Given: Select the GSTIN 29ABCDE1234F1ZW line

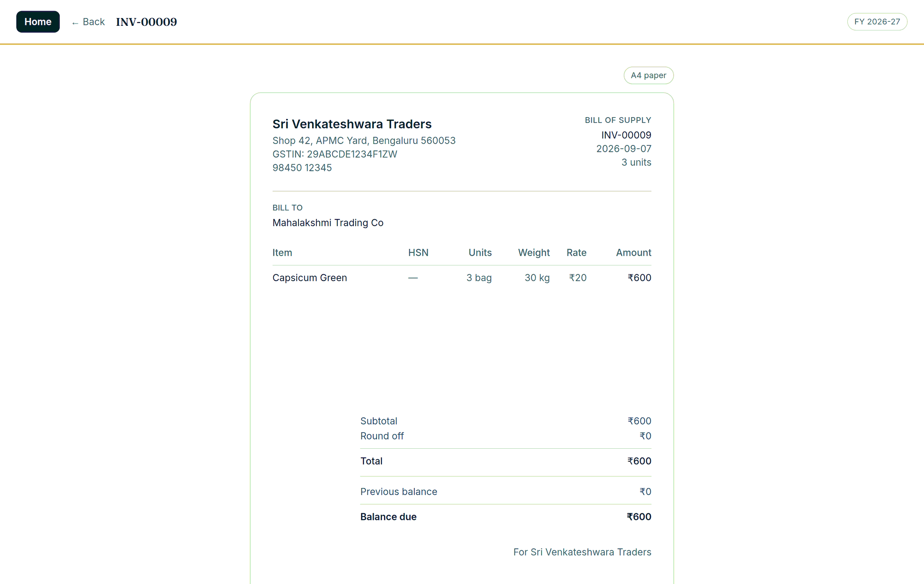Looking at the screenshot, I should coord(335,154).
